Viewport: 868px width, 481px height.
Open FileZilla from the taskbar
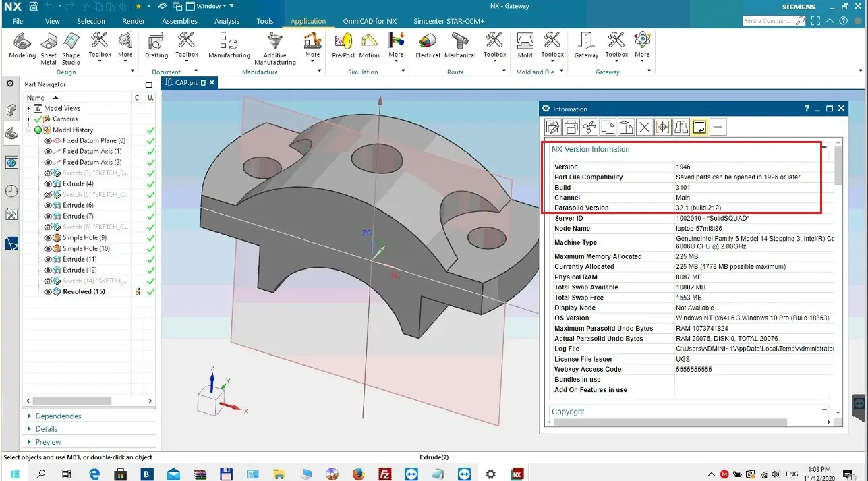click(384, 474)
